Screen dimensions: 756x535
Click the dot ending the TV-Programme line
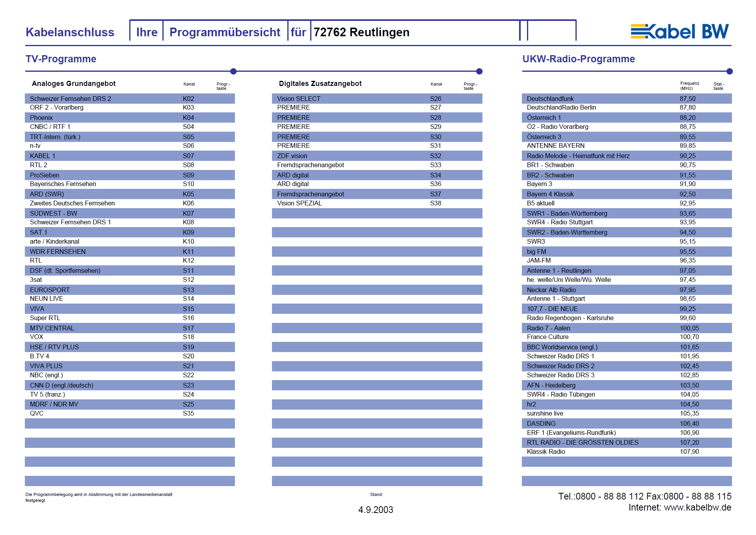479,71
